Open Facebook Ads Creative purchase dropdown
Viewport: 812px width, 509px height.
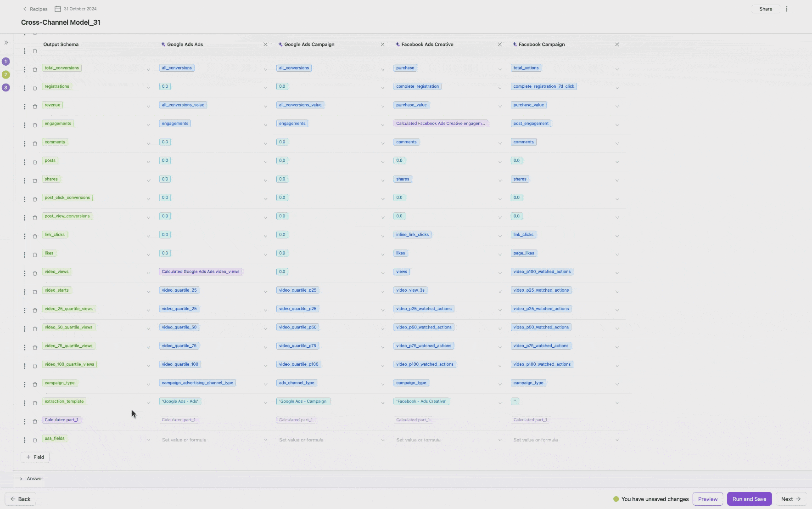pyautogui.click(x=500, y=69)
